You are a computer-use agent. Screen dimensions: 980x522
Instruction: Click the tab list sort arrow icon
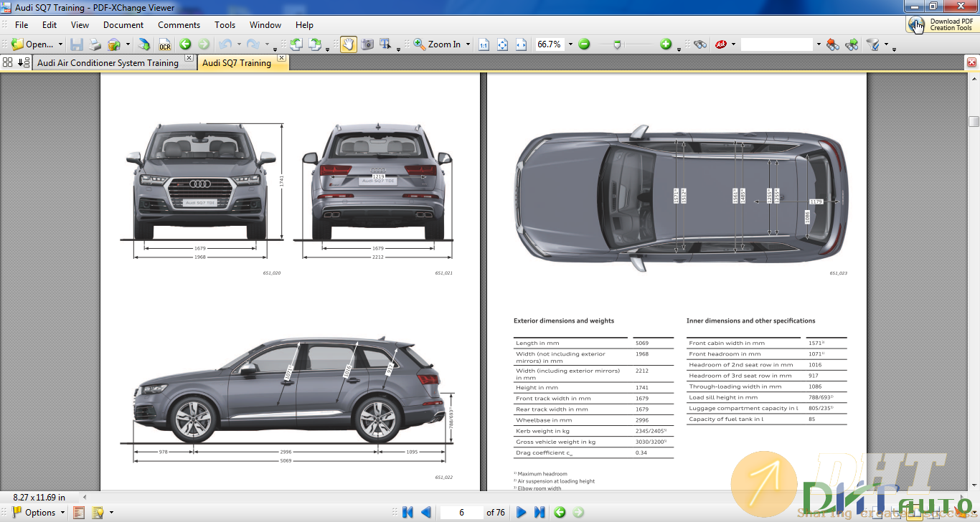pos(23,62)
